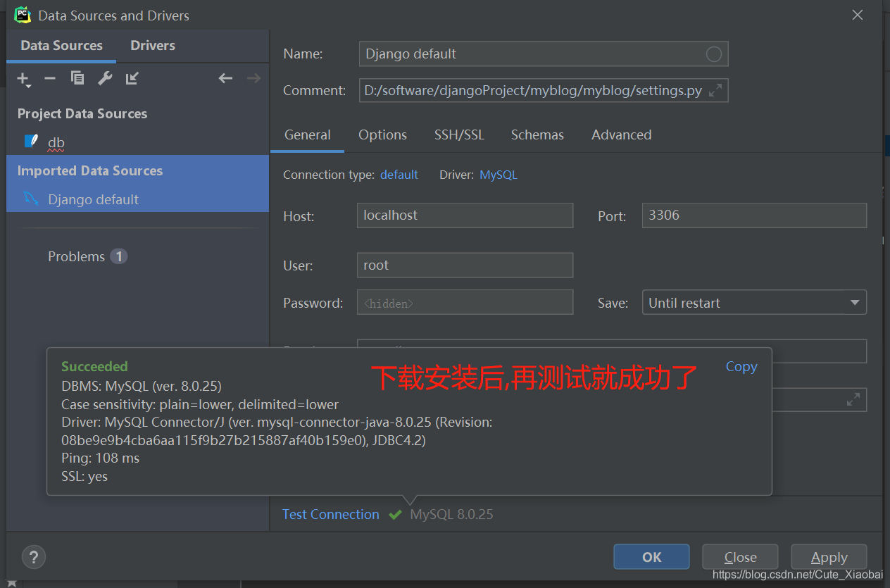Click the Imported Data Sources heading
This screenshot has height=588, width=890.
(x=90, y=170)
